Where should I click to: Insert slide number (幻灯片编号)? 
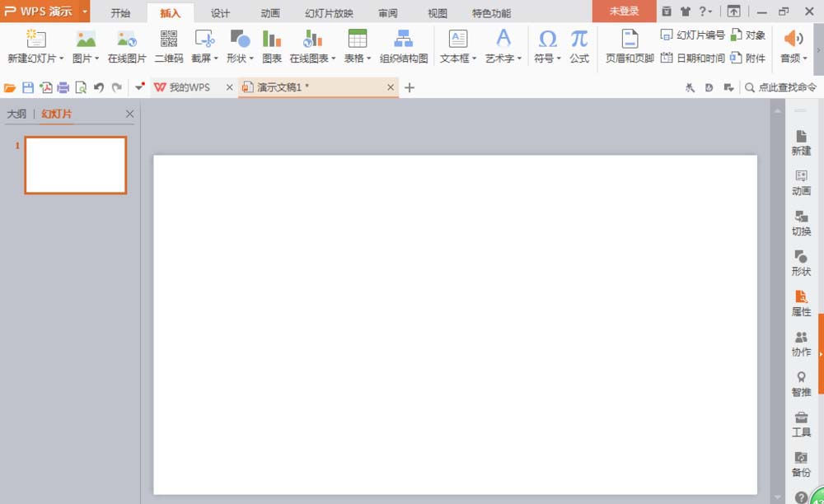pyautogui.click(x=693, y=35)
